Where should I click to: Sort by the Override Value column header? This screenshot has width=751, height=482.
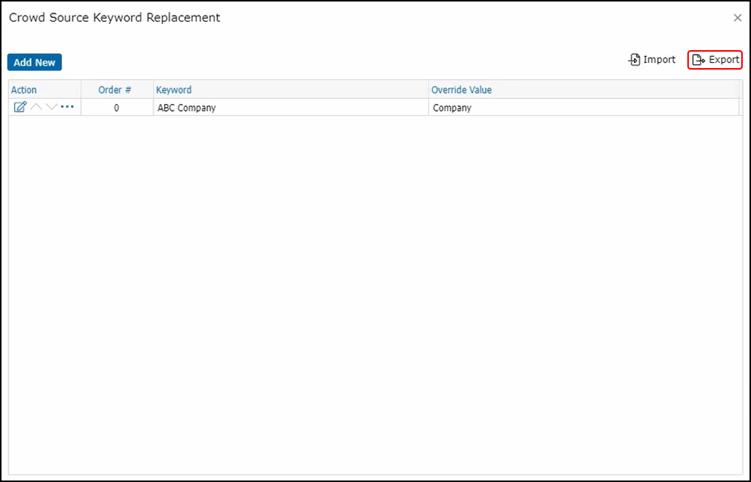[x=461, y=90]
